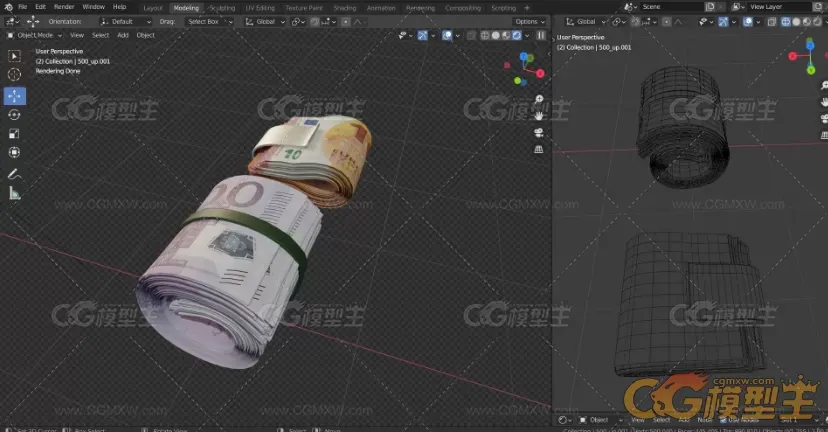The height and width of the screenshot is (432, 828).
Task: Switch to the Animation workspace tab
Action: pos(381,8)
